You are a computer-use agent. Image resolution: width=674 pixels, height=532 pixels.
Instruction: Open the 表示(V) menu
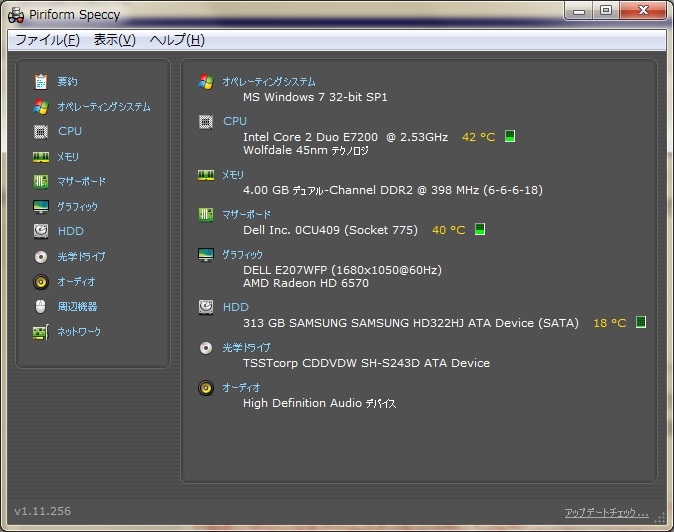point(114,40)
